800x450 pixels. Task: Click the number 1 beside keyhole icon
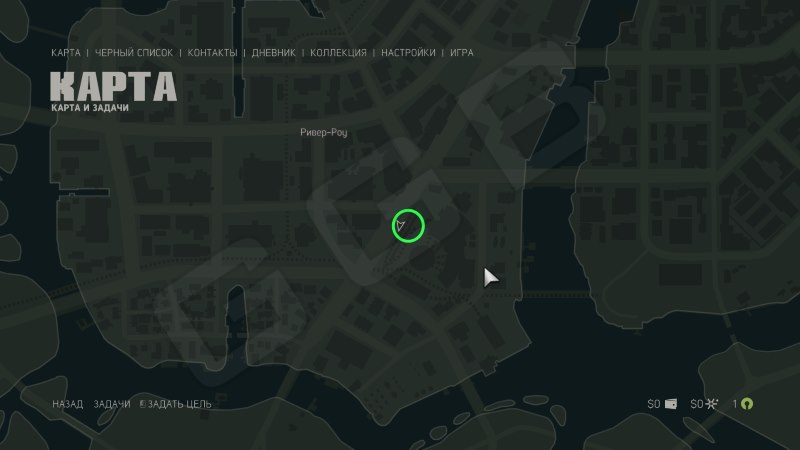735,404
